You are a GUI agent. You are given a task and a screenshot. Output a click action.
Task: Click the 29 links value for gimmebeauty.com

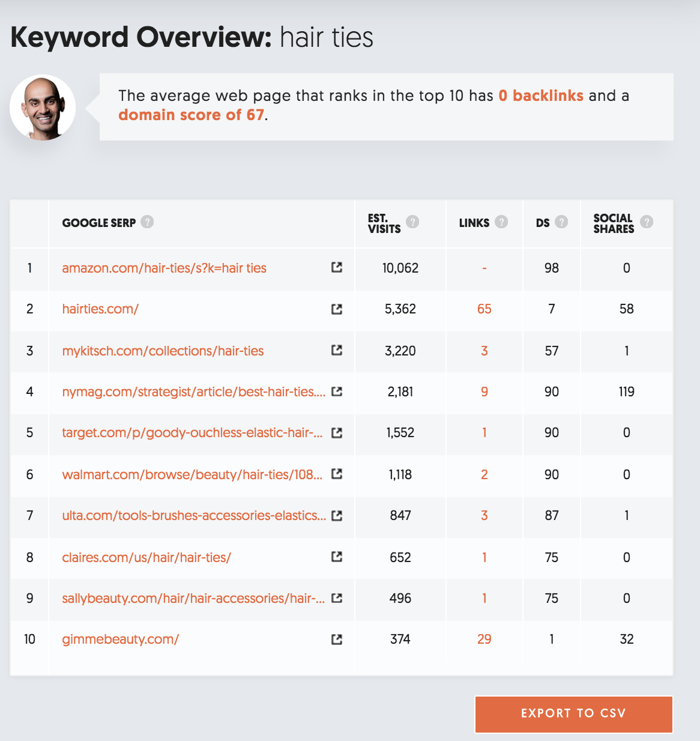[484, 639]
